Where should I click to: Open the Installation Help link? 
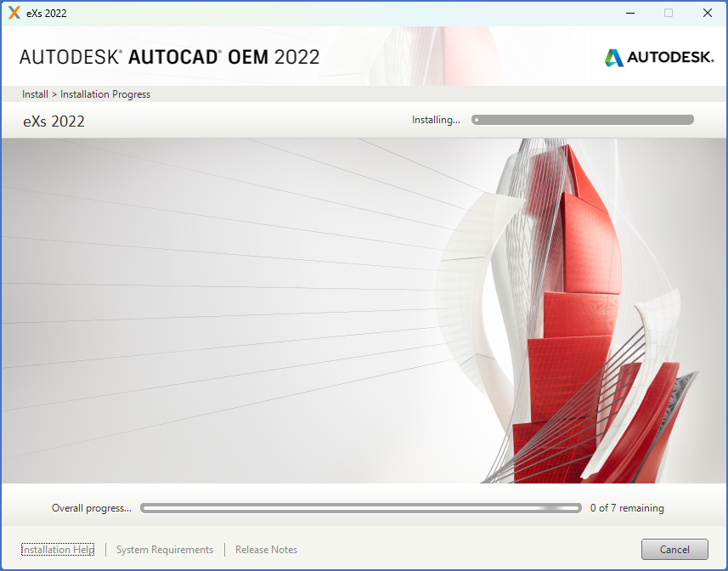pyautogui.click(x=58, y=550)
